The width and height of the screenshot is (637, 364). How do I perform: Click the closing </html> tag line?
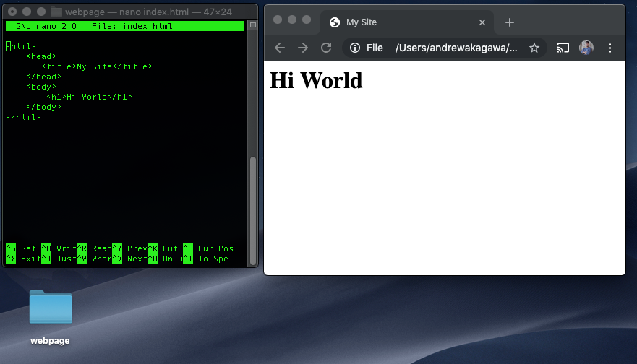(x=23, y=117)
